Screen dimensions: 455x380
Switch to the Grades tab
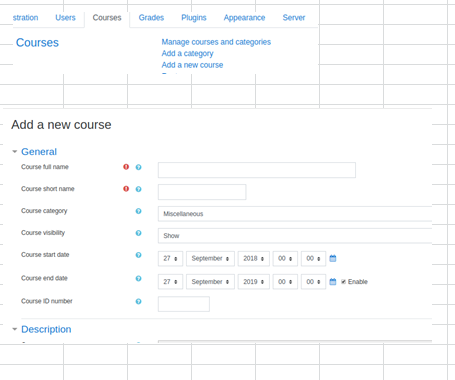(151, 18)
